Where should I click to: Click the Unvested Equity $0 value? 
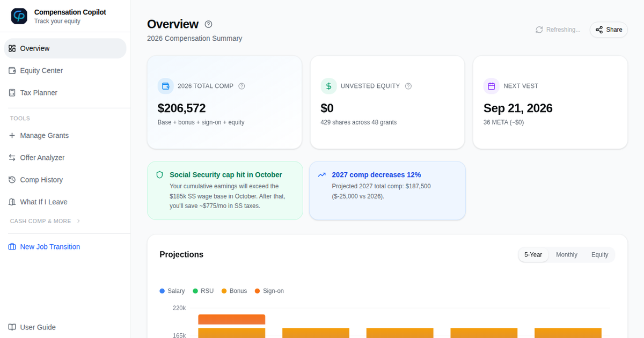pyautogui.click(x=327, y=108)
